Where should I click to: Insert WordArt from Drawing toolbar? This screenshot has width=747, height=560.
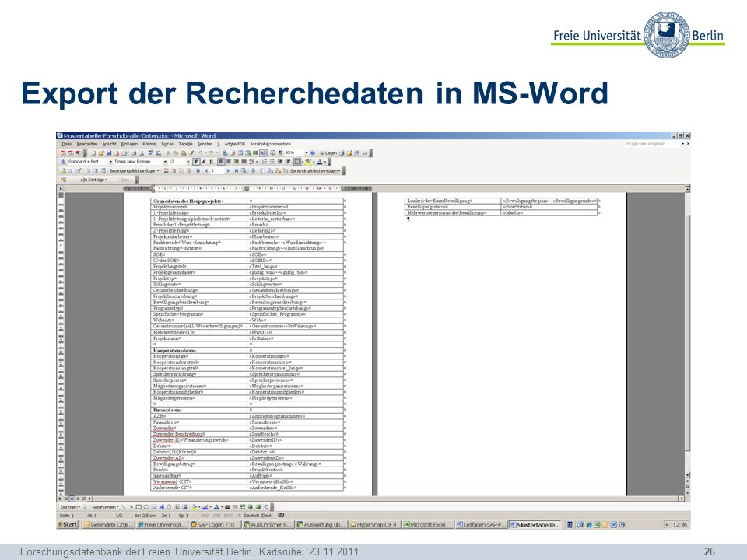point(162,506)
